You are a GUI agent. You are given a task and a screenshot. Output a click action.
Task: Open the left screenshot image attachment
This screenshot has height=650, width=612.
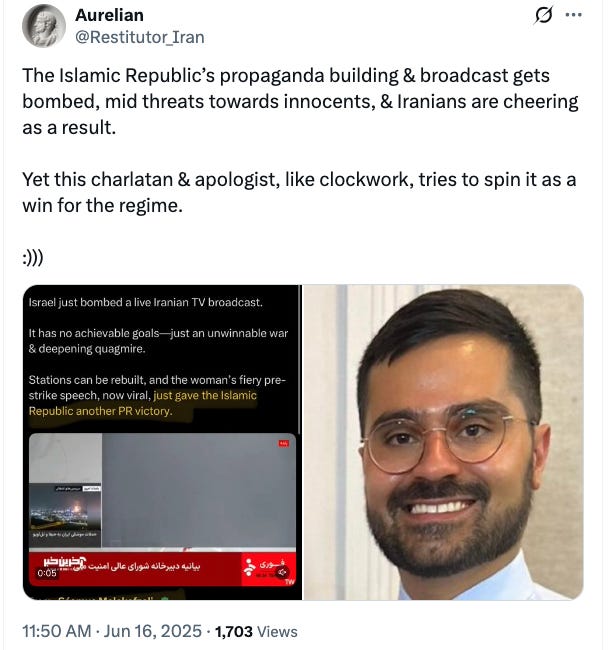162,442
